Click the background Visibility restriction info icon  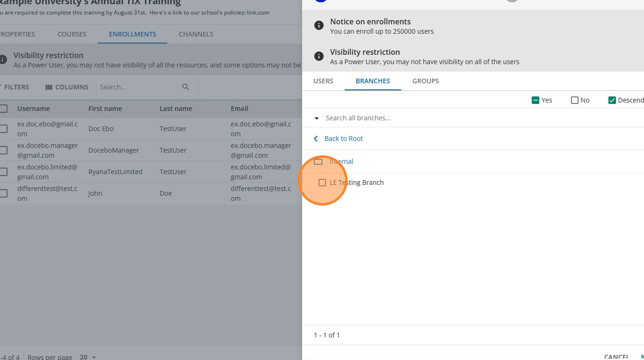pyautogui.click(x=3, y=59)
